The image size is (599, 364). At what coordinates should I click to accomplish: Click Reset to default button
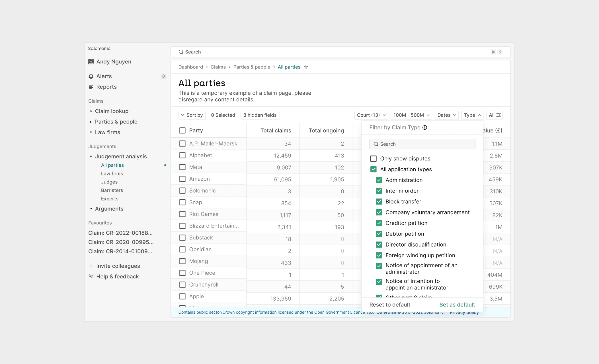point(390,305)
